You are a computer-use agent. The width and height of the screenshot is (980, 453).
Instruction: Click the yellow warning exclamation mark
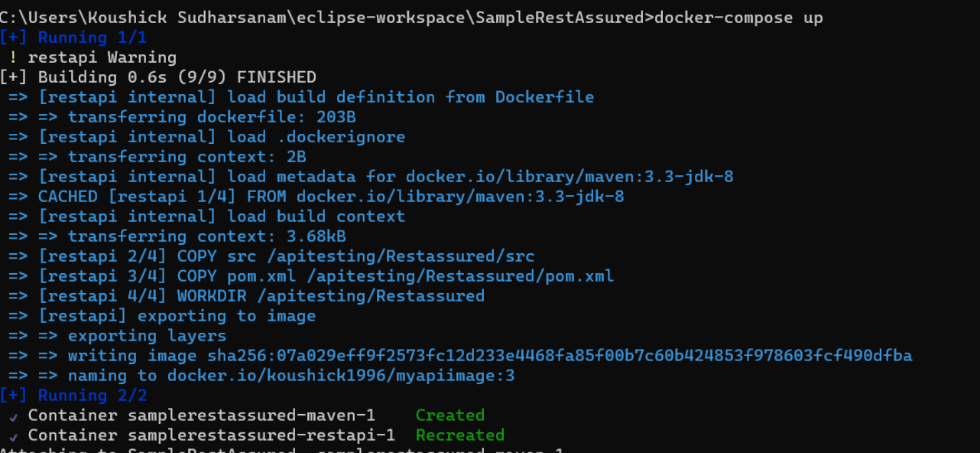click(x=13, y=57)
